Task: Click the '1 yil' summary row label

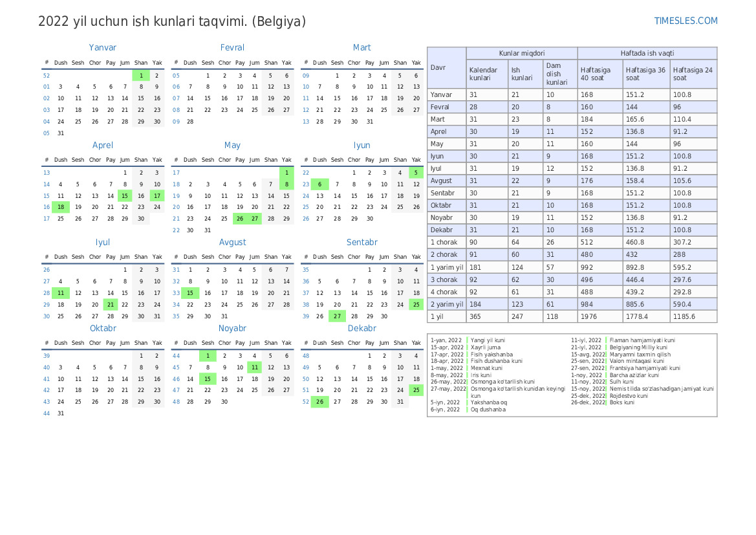Action: coord(438,316)
